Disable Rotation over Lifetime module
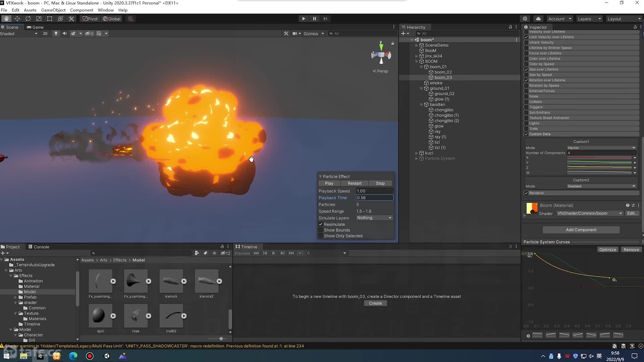644x362 pixels. (x=526, y=80)
